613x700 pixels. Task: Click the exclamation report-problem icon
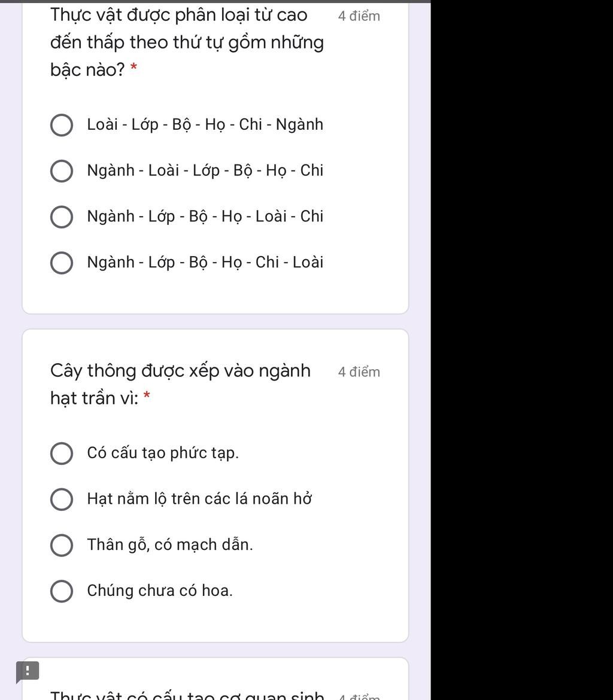point(28,670)
